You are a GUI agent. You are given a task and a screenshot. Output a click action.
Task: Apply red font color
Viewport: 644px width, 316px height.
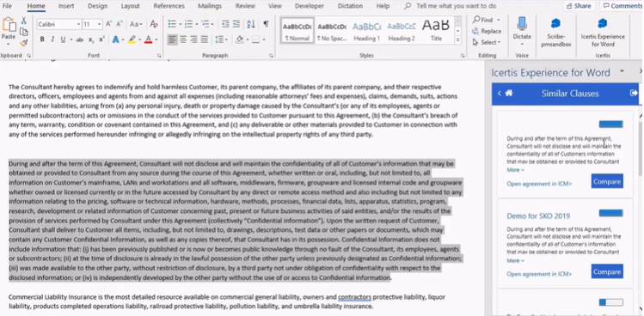(148, 39)
